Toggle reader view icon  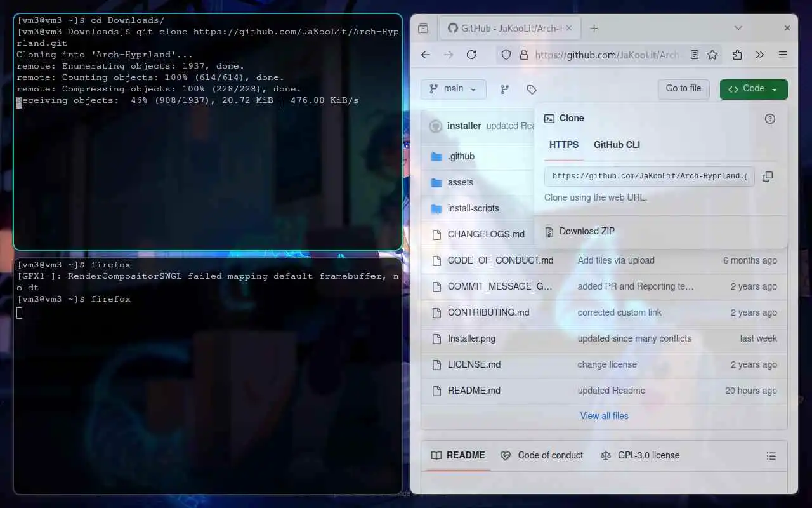click(x=695, y=55)
